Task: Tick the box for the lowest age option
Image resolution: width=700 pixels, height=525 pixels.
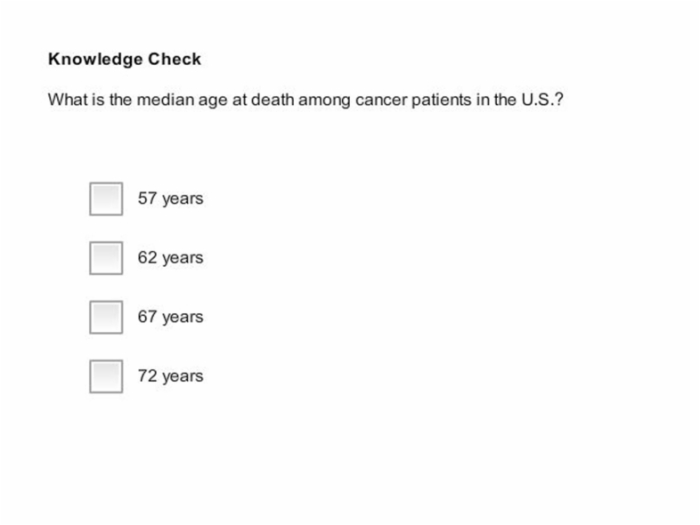Action: [106, 199]
